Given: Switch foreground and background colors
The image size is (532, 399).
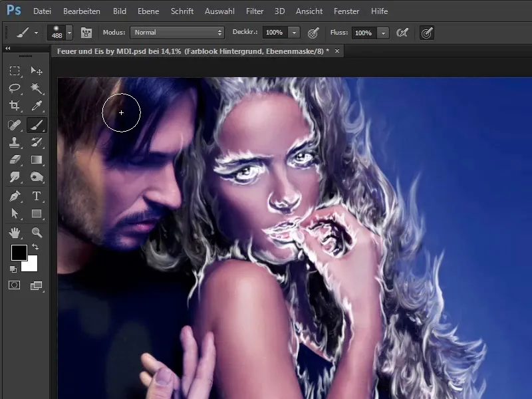Looking at the screenshot, I should (x=35, y=247).
